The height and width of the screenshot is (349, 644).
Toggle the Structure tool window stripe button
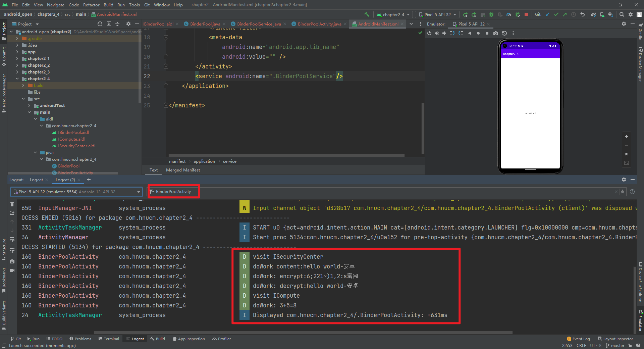coord(4,249)
